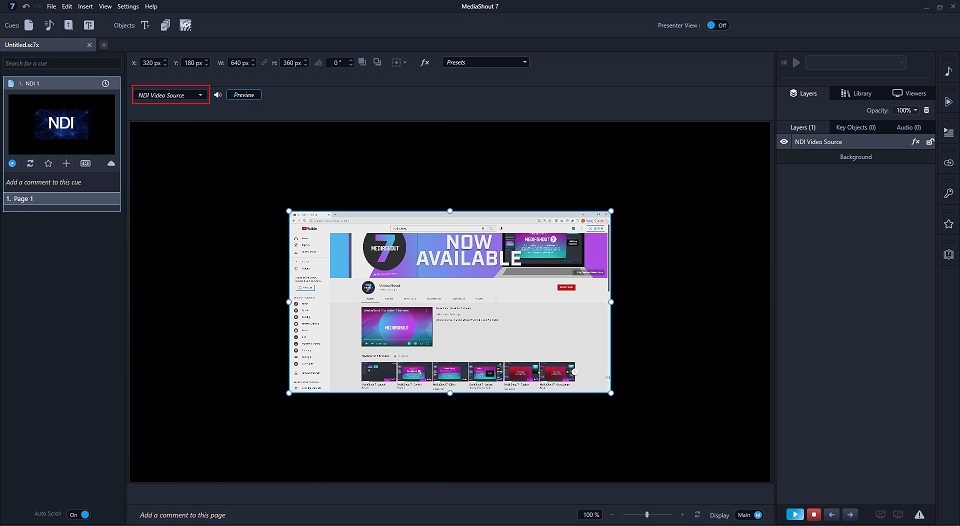Click the clock icon on NDI 1 cue

[x=105, y=83]
